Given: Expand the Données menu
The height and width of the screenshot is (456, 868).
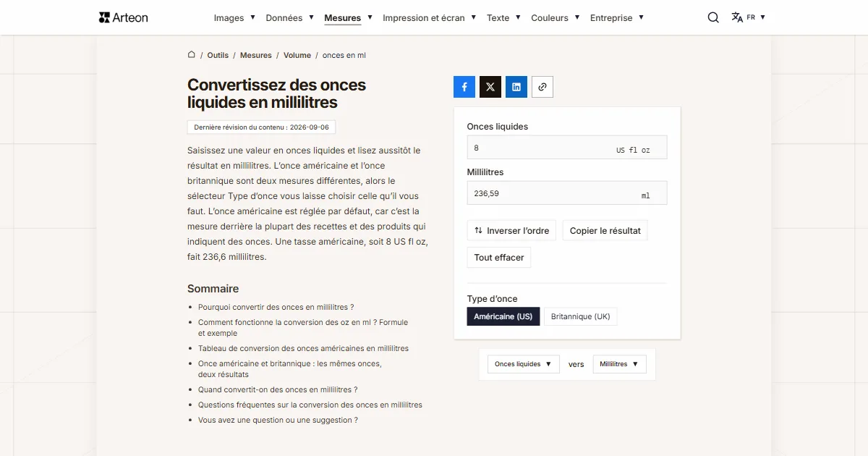Looking at the screenshot, I should click(289, 17).
